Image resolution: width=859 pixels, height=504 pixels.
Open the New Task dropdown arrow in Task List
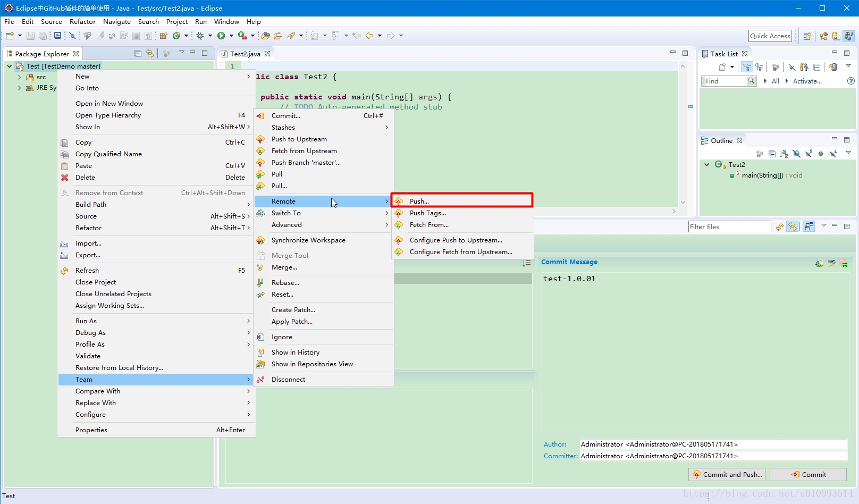732,67
